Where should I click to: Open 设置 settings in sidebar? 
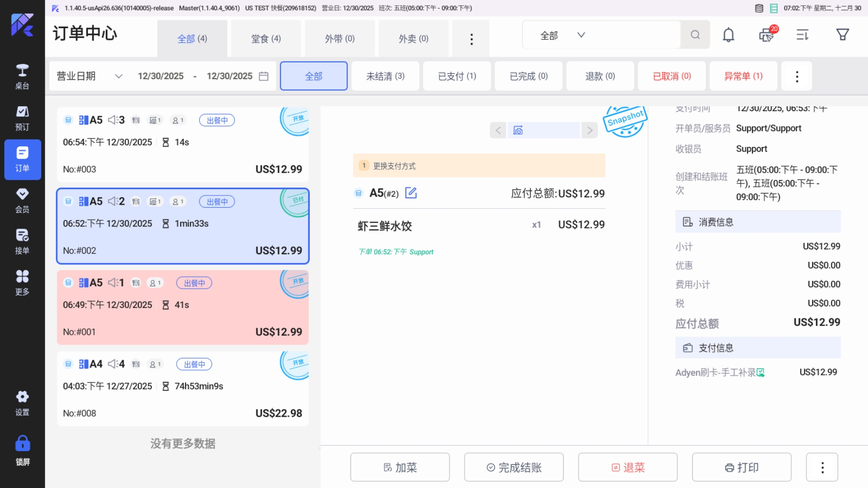(22, 403)
